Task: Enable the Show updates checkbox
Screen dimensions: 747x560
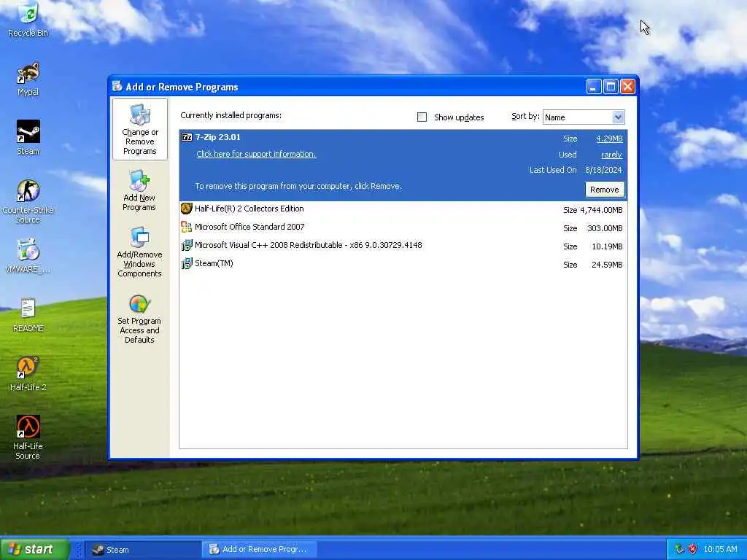Action: [x=422, y=117]
